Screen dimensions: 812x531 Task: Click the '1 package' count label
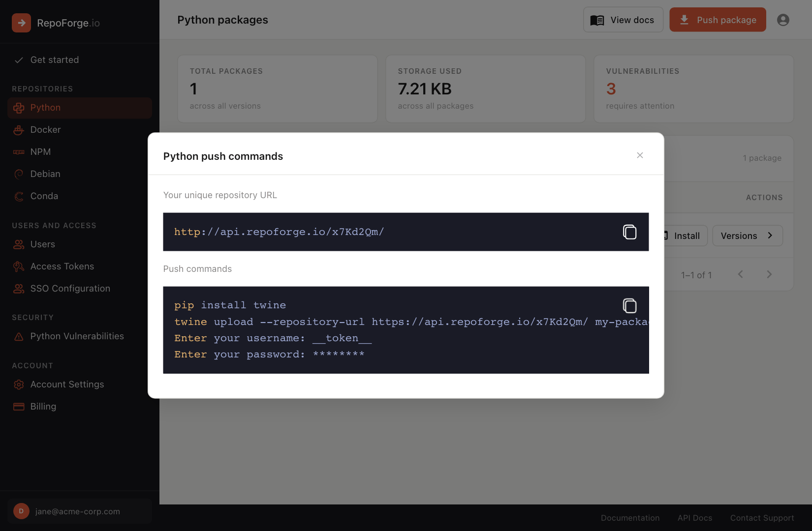tap(762, 158)
